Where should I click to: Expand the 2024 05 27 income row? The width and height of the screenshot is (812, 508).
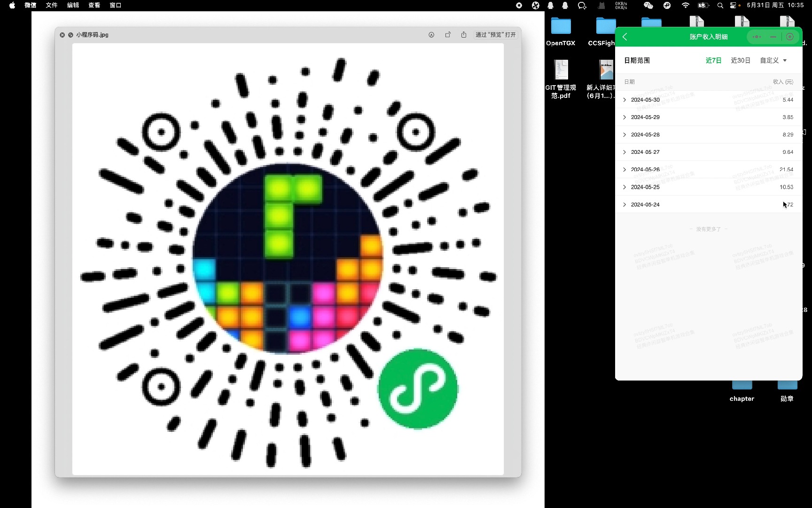pos(709,152)
